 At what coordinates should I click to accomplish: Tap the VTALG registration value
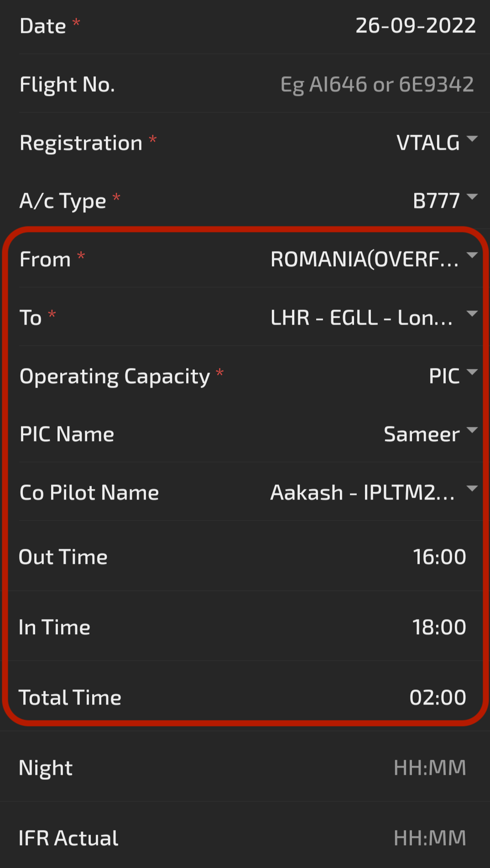click(428, 143)
